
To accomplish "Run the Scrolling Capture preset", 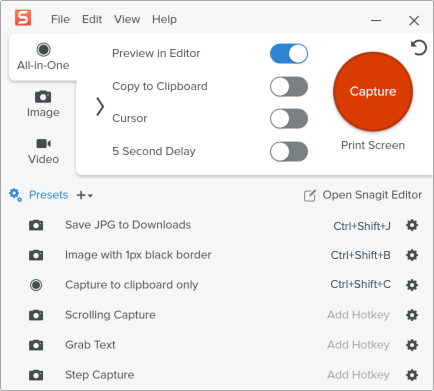I will pyautogui.click(x=110, y=315).
